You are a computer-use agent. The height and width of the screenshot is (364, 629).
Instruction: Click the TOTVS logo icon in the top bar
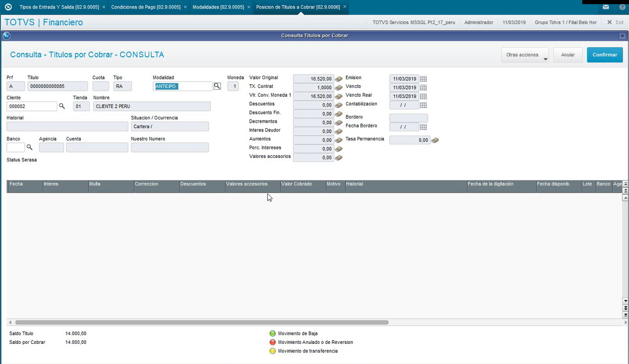click(8, 7)
